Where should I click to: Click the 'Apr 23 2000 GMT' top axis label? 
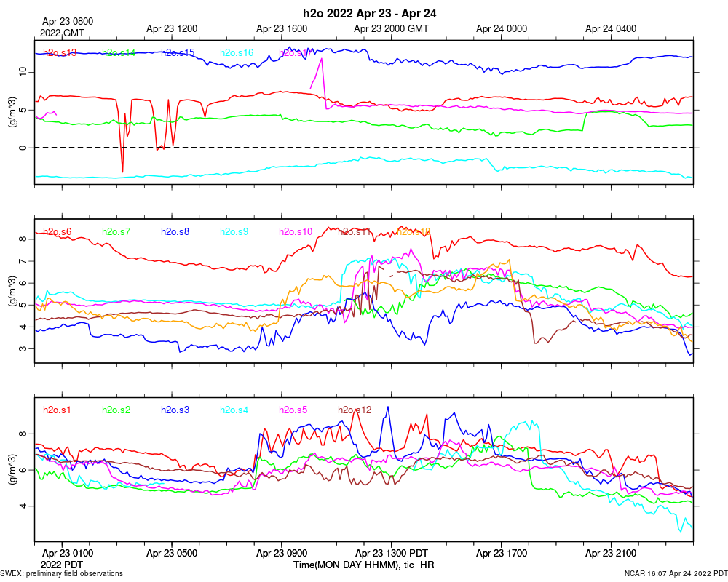point(391,29)
